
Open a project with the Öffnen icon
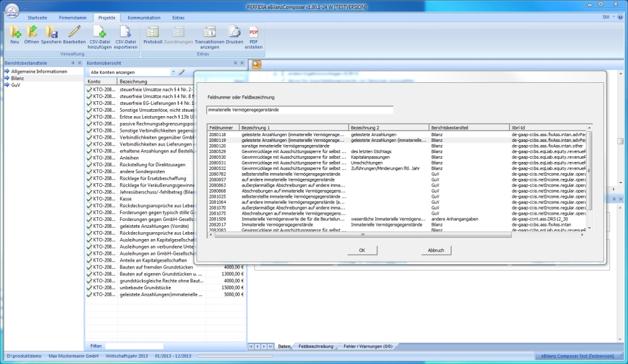click(31, 32)
